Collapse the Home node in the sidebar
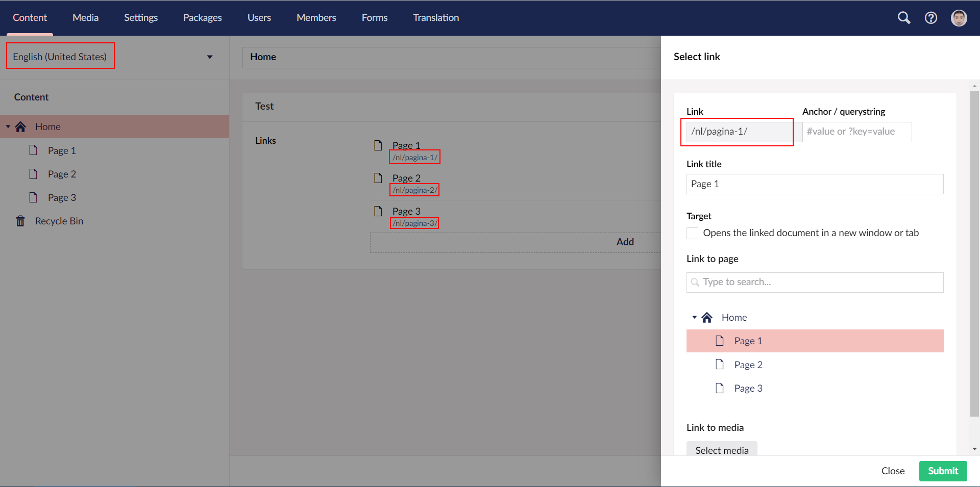 8,126
